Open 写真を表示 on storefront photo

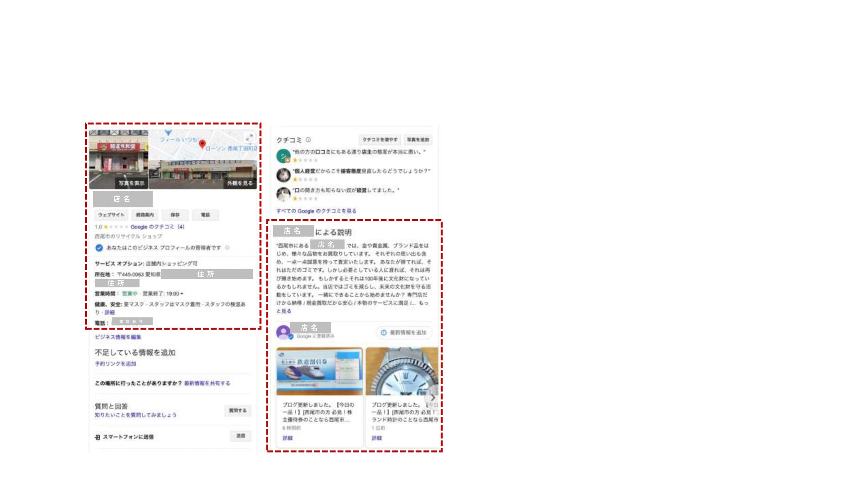click(131, 183)
